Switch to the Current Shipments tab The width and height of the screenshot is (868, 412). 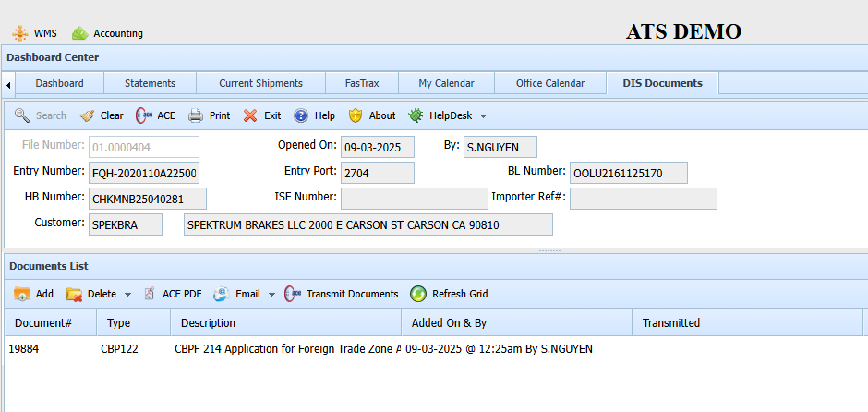point(260,83)
